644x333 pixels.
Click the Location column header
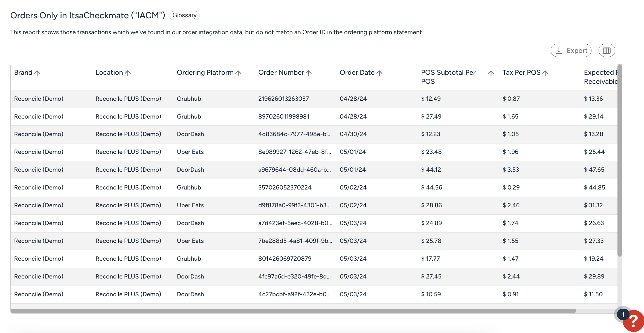[x=109, y=73]
